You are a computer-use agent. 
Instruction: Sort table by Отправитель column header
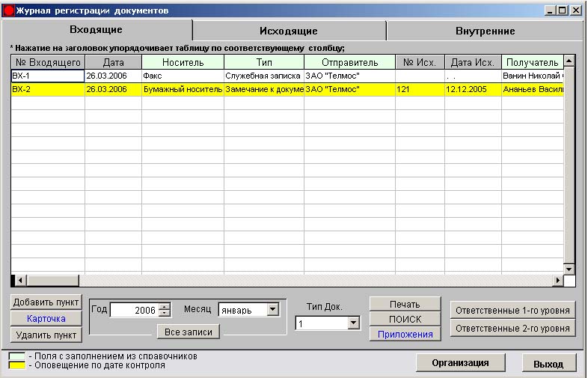coord(349,62)
